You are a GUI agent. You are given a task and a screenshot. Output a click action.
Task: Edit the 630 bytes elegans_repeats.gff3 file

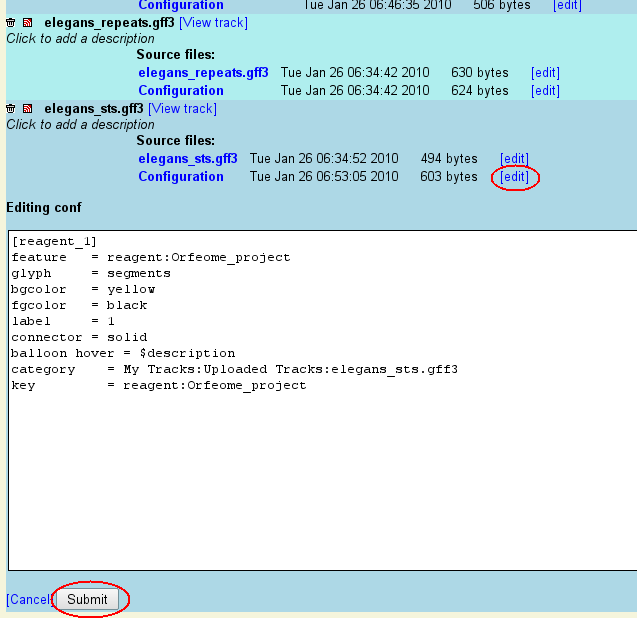(545, 73)
